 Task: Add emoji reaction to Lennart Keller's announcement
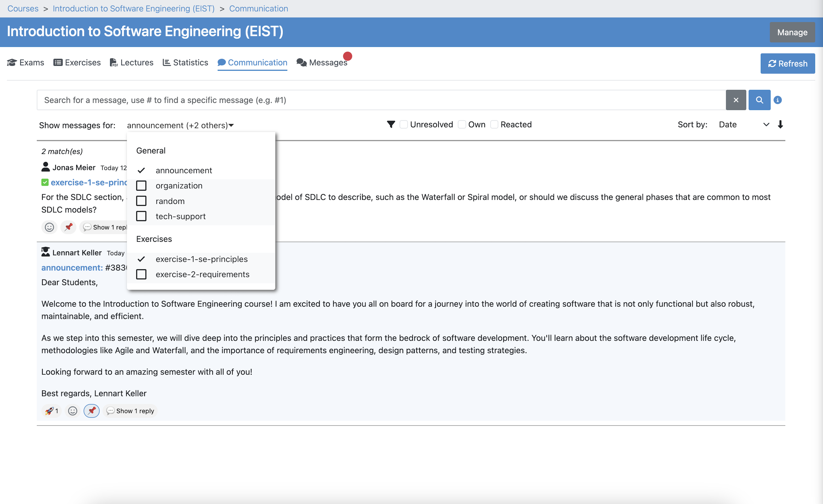point(72,411)
